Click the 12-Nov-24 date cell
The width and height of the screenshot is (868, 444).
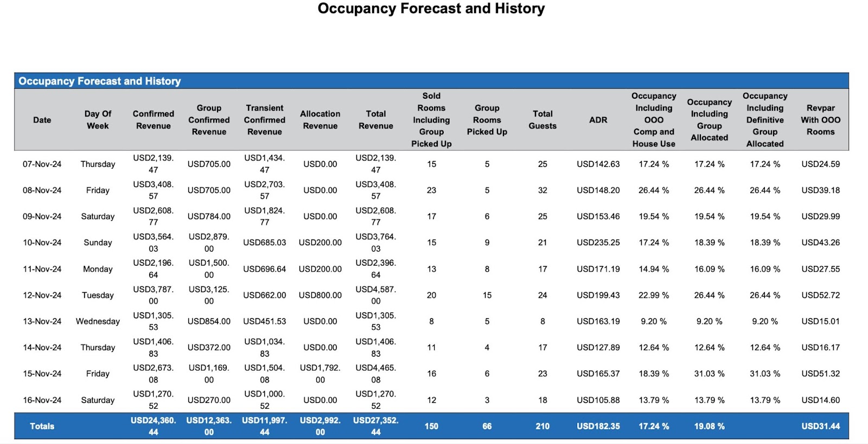(42, 295)
